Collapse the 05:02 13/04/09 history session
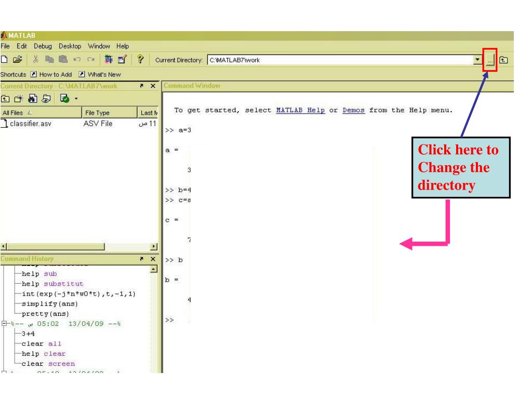Image resolution: width=532 pixels, height=399 pixels. point(4,324)
